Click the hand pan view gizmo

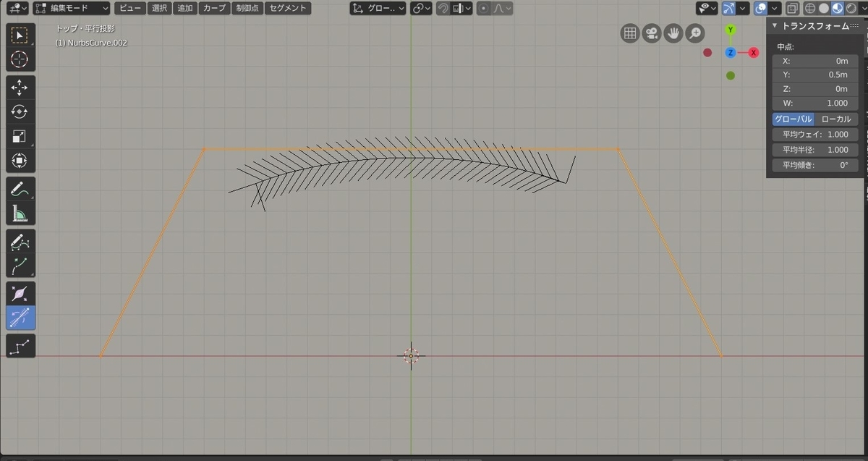point(673,33)
